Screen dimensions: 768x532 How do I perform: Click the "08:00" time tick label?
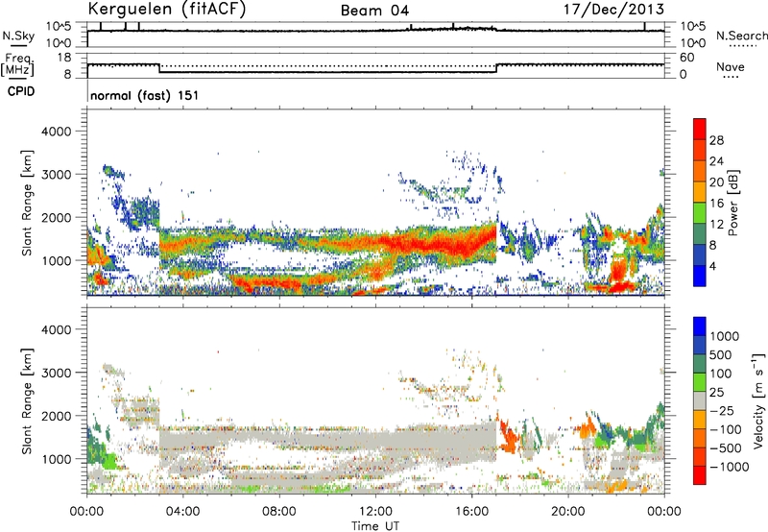point(279,512)
